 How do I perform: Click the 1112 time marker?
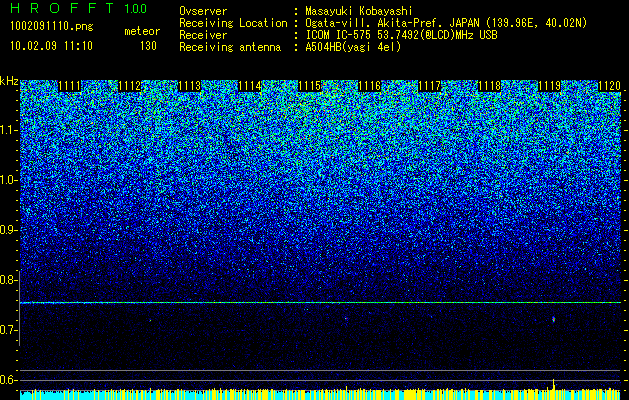tap(130, 86)
